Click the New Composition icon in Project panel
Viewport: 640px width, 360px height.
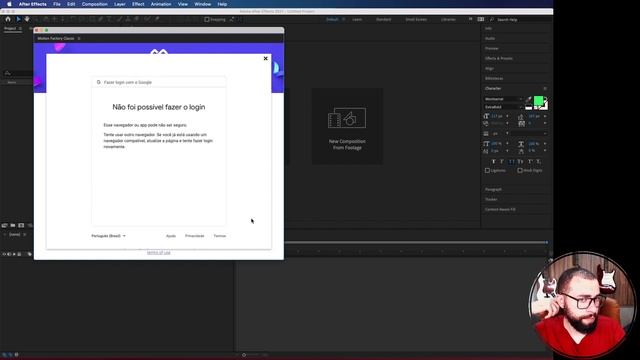coord(21,225)
